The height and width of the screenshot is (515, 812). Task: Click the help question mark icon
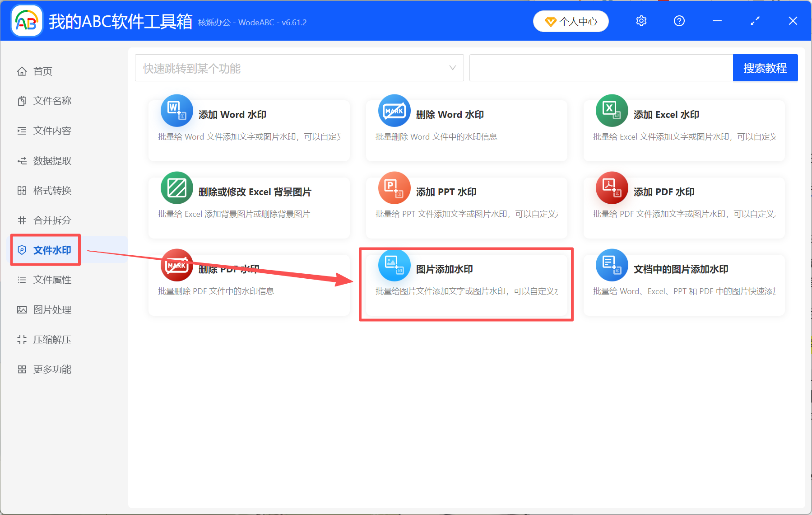pos(679,21)
